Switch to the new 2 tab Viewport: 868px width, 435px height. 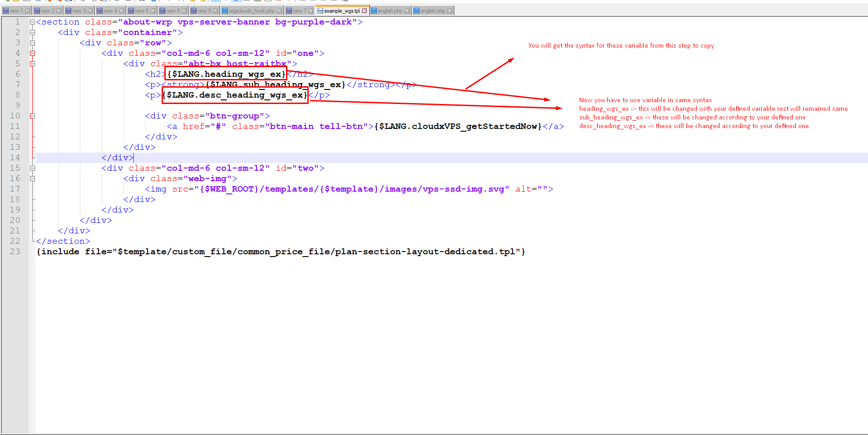[x=47, y=11]
